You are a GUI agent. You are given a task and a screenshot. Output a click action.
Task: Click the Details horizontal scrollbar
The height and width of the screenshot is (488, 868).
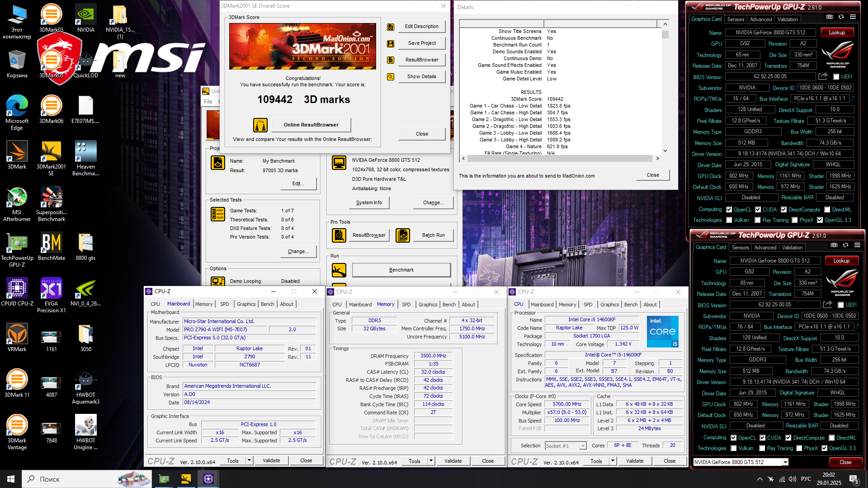tap(561, 159)
